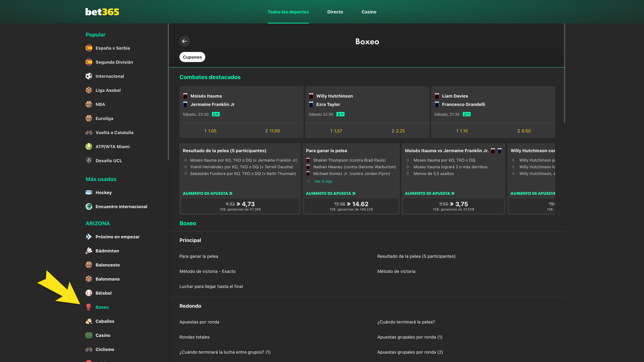
Task: Open Método de victoria - Exacto market
Action: (207, 271)
